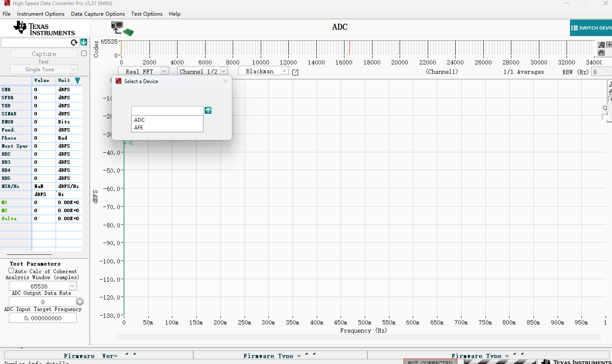
Task: Click the crosshair cursor tool above Codes graph
Action: coord(609,45)
